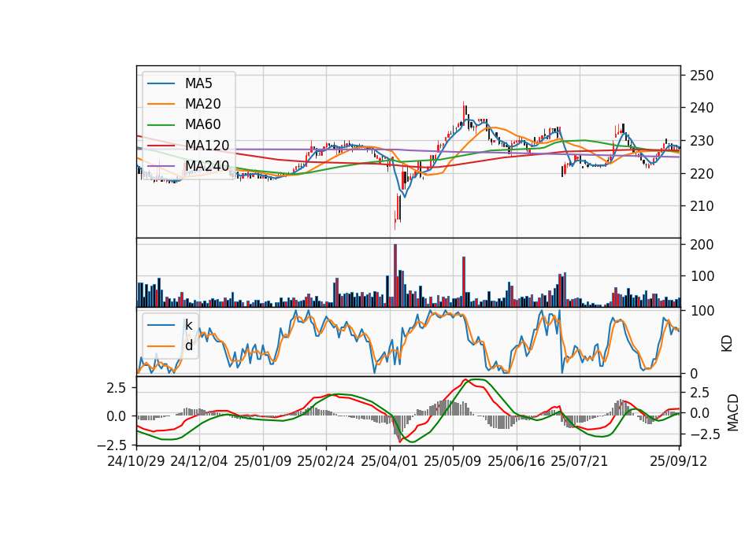Click the blue MA5 legend line sample
Viewport: 756px width, 543px height.
point(161,83)
